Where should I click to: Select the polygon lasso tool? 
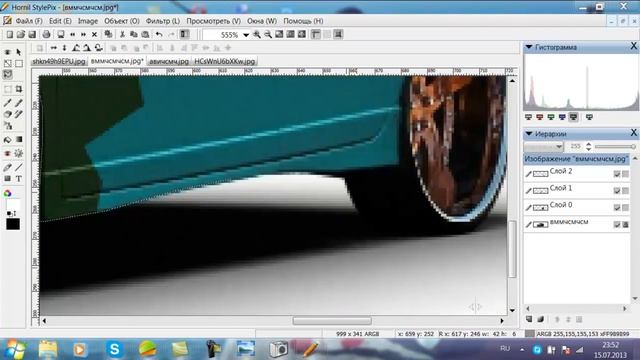[x=7, y=74]
